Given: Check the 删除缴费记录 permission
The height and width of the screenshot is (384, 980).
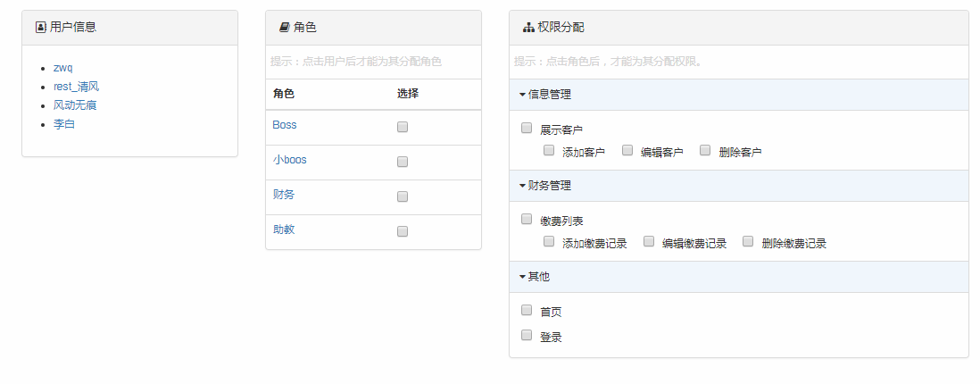Looking at the screenshot, I should tap(748, 241).
